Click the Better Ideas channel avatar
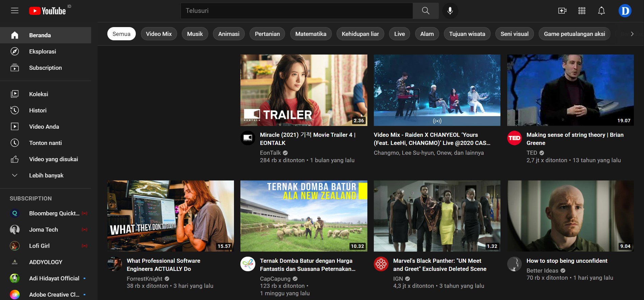Image resolution: width=644 pixels, height=300 pixels. [x=514, y=264]
